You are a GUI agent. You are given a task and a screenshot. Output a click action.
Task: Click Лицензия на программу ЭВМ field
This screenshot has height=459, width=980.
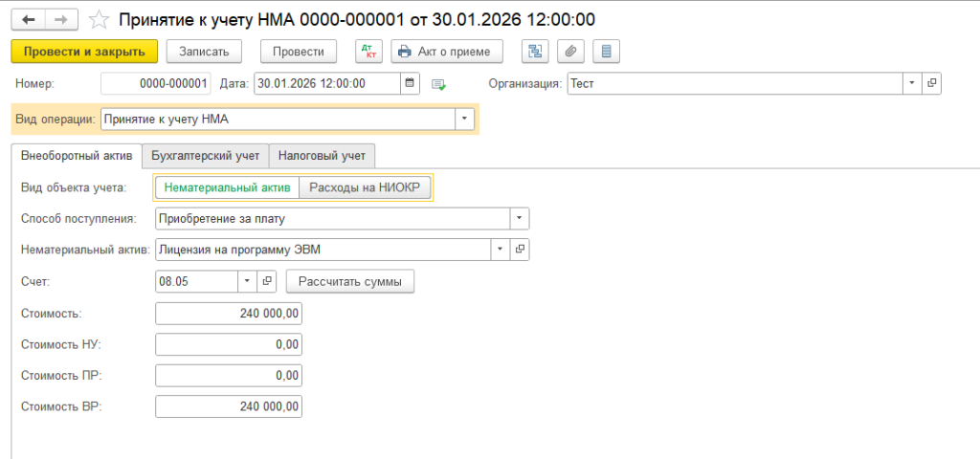(323, 250)
